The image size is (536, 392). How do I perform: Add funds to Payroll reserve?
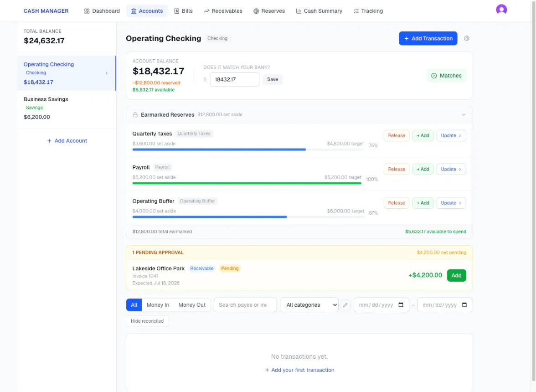pos(423,169)
